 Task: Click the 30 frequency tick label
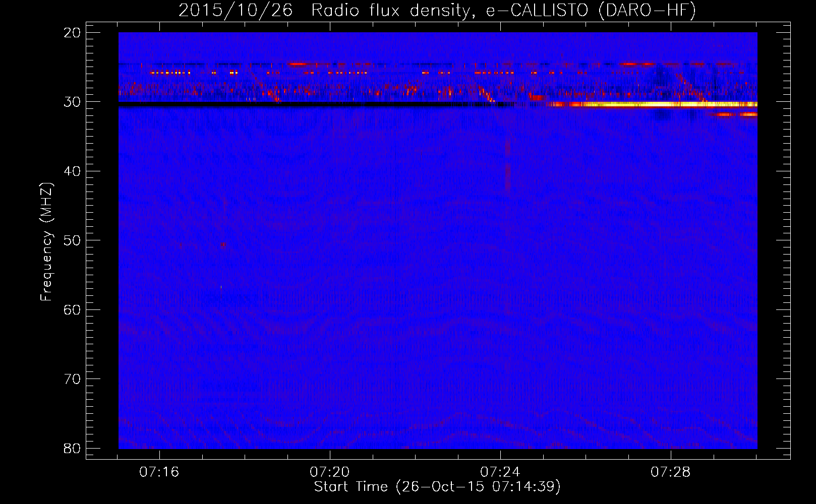pos(72,102)
